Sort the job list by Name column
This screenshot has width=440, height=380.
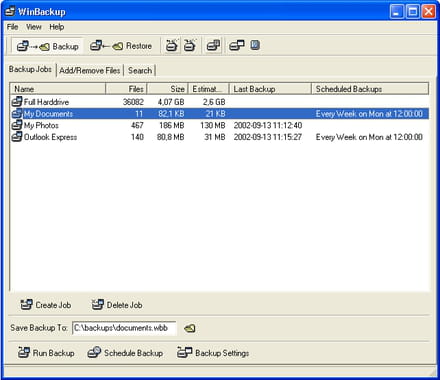click(x=58, y=89)
